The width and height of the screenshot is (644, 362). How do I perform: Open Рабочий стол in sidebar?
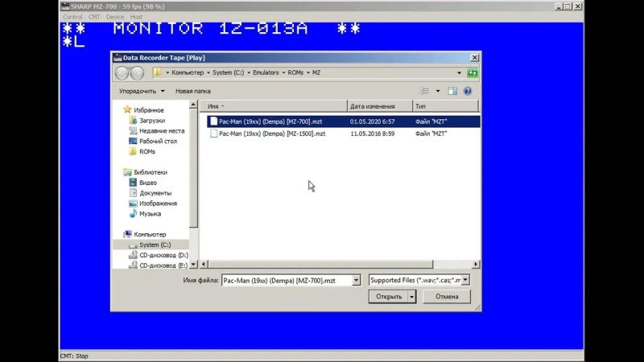pos(158,142)
